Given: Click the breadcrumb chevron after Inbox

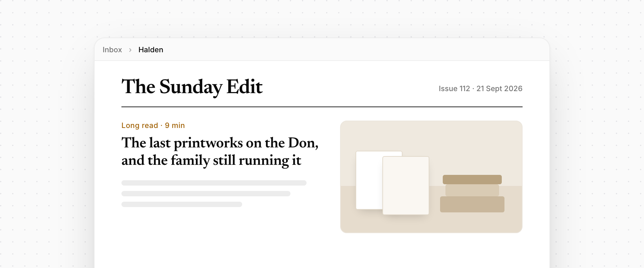Looking at the screenshot, I should click(130, 50).
